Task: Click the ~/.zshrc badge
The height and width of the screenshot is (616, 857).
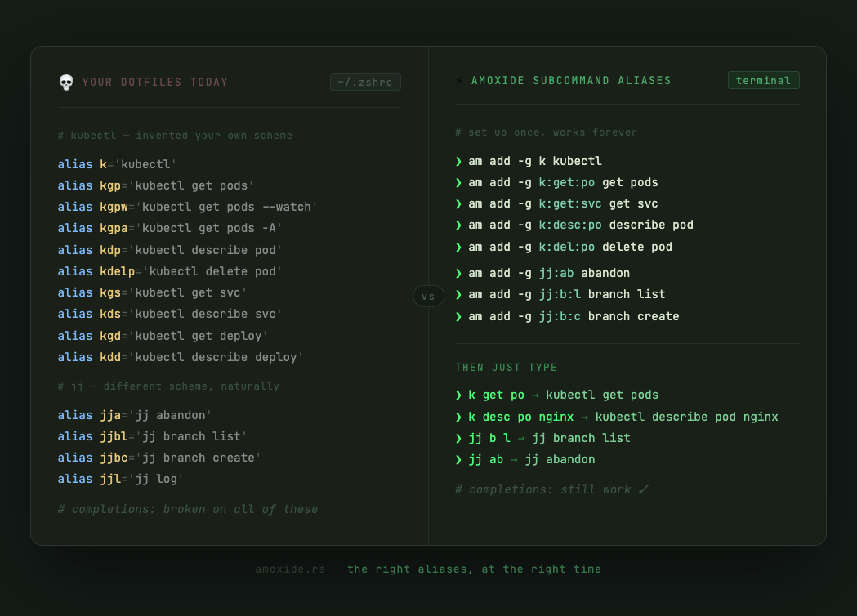Action: [365, 82]
